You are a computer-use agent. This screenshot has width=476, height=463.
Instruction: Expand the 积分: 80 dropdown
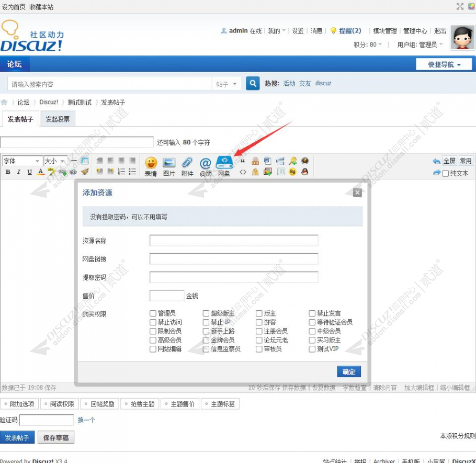[368, 44]
